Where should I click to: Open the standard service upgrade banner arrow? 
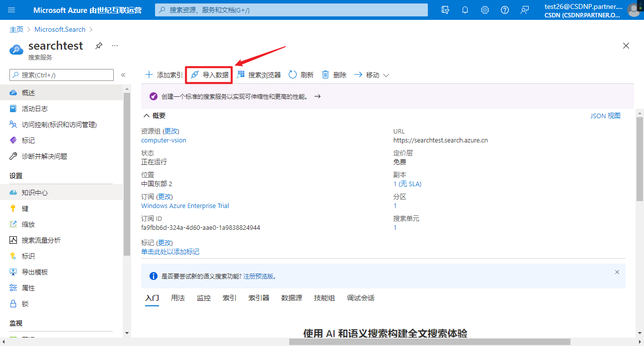[318, 97]
